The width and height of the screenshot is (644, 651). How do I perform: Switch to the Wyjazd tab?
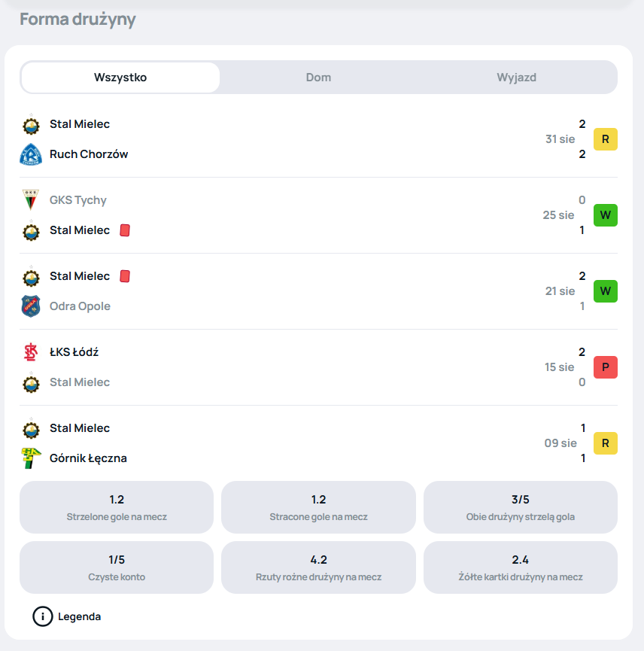(x=517, y=78)
